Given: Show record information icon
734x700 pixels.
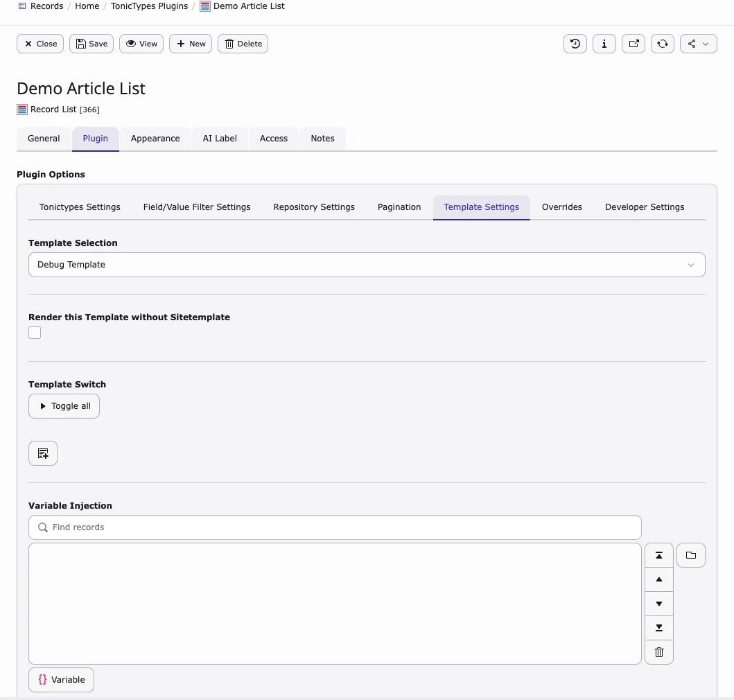Looking at the screenshot, I should click(604, 44).
